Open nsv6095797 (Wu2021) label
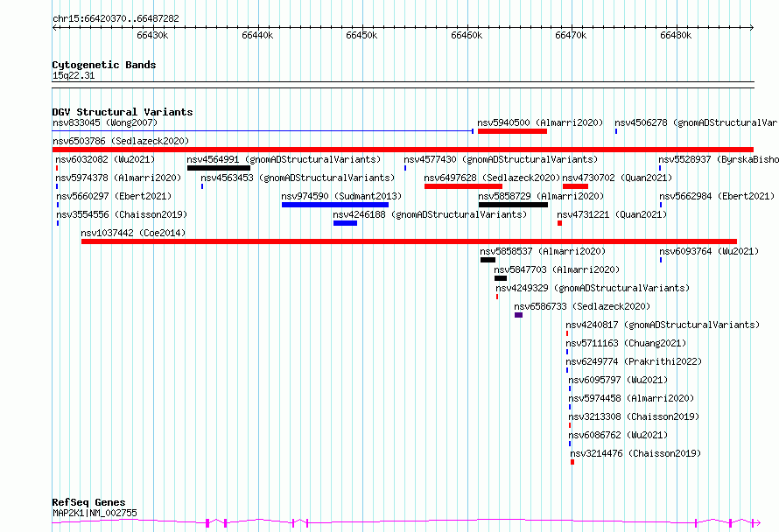Viewport: 779px width, 532px height. coord(618,380)
